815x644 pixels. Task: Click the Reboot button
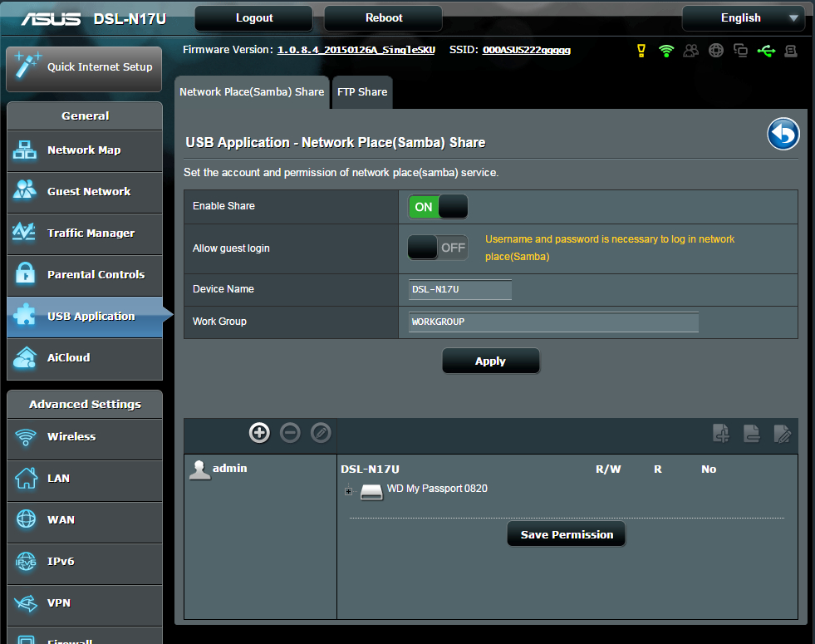(384, 18)
